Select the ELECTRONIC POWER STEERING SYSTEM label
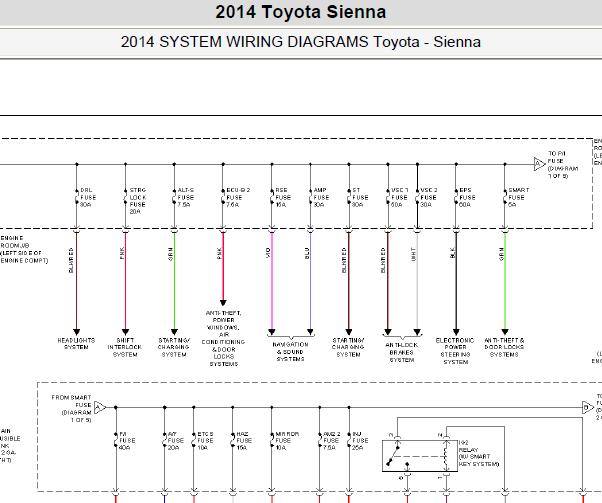The width and height of the screenshot is (602, 503). [x=455, y=351]
